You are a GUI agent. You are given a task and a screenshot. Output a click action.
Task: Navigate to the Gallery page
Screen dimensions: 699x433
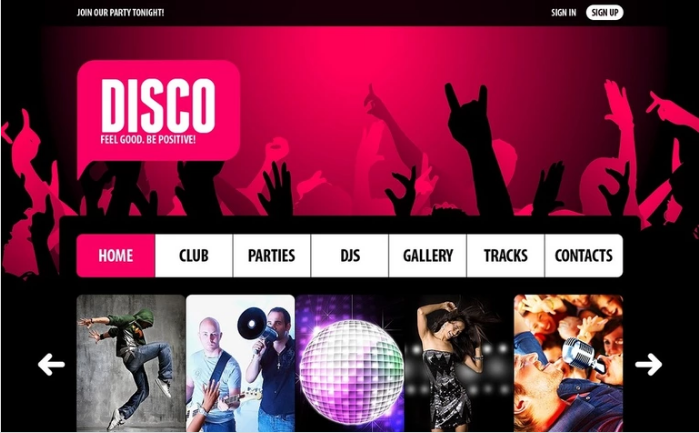pyautogui.click(x=428, y=256)
